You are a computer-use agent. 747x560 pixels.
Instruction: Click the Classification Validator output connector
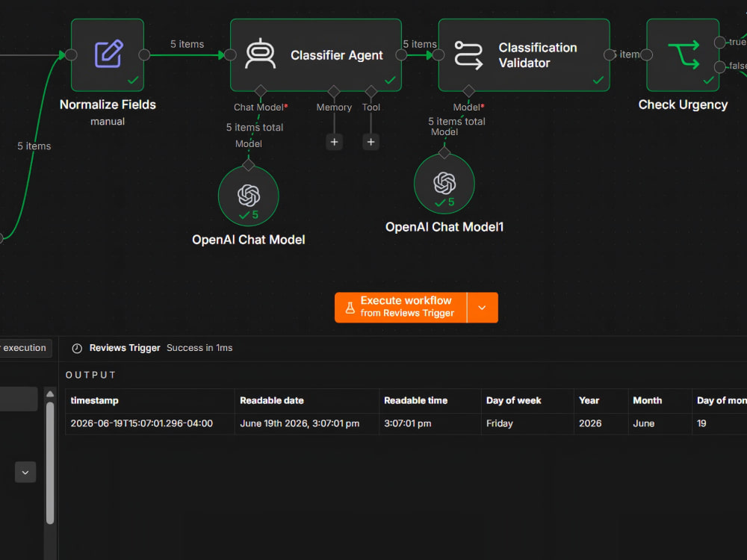click(610, 55)
